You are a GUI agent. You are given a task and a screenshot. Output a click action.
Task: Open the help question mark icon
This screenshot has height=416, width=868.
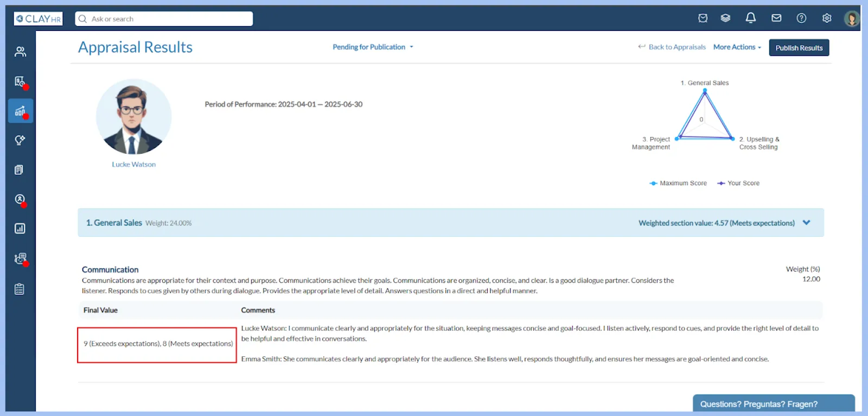pos(801,18)
